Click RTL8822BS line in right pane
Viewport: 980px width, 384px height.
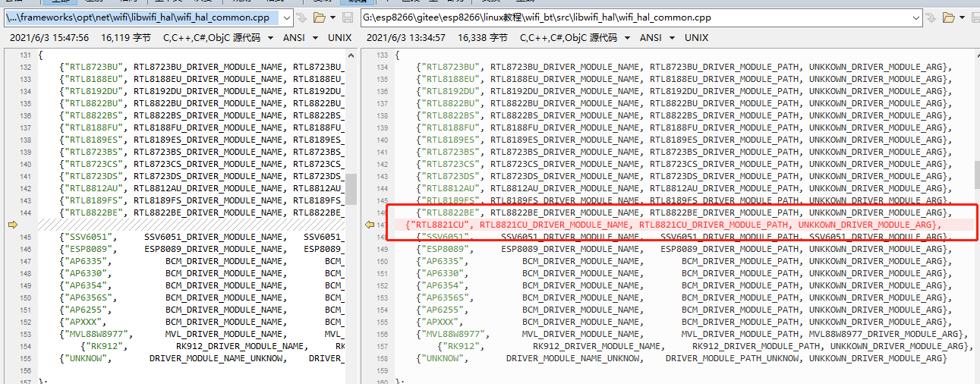(x=683, y=115)
